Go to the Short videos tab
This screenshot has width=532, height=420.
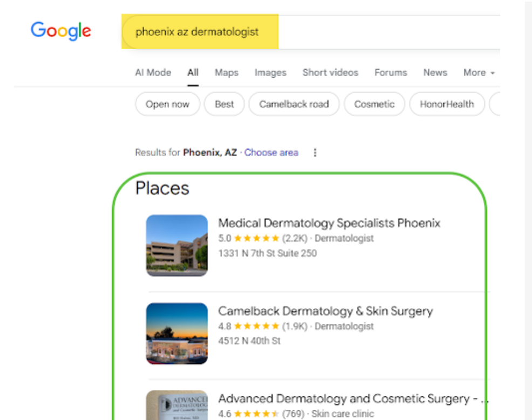pos(330,72)
